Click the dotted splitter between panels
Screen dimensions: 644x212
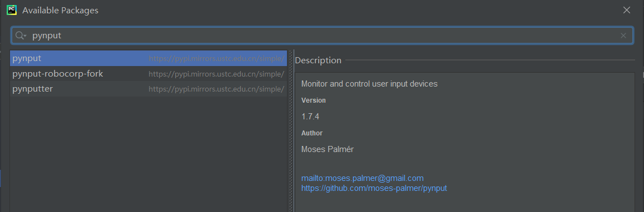click(291, 131)
